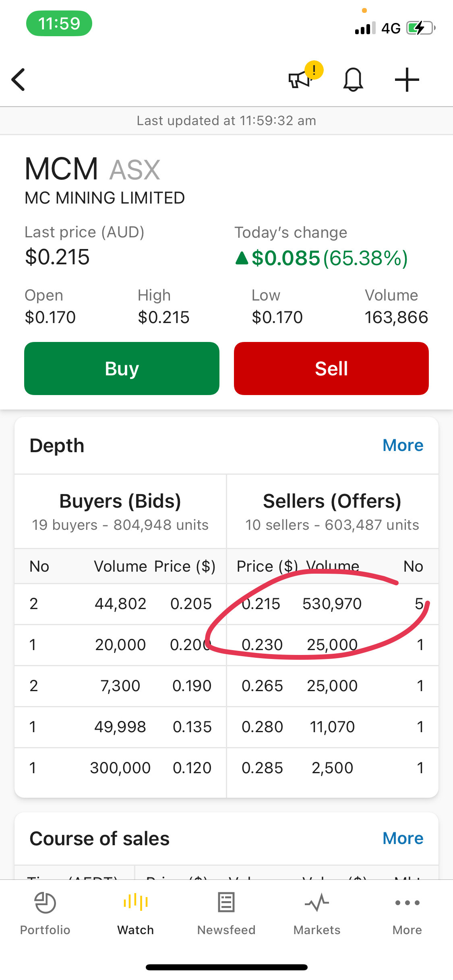Expand Depth with the More link

(x=403, y=445)
